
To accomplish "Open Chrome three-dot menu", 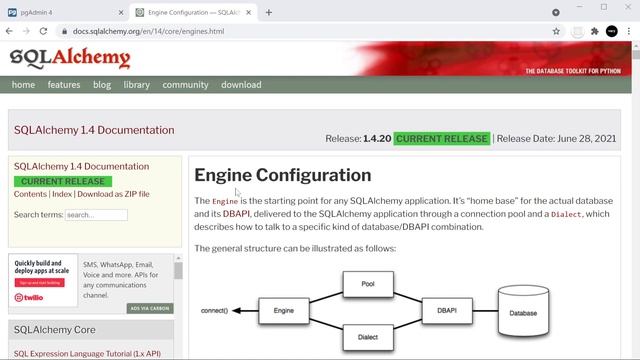I will (629, 31).
